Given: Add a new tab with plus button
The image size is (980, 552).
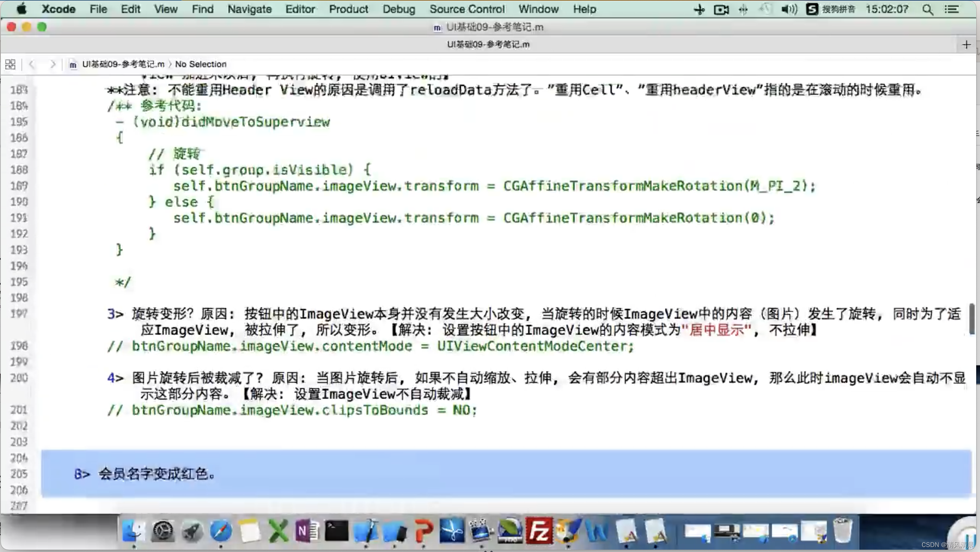Looking at the screenshot, I should [966, 45].
